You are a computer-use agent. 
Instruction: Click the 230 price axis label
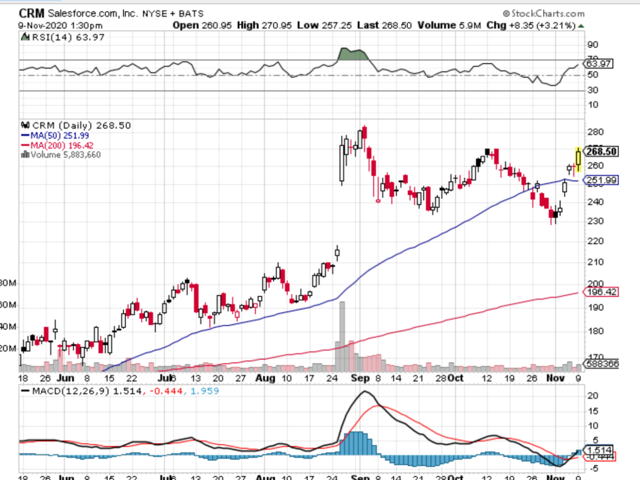point(595,221)
